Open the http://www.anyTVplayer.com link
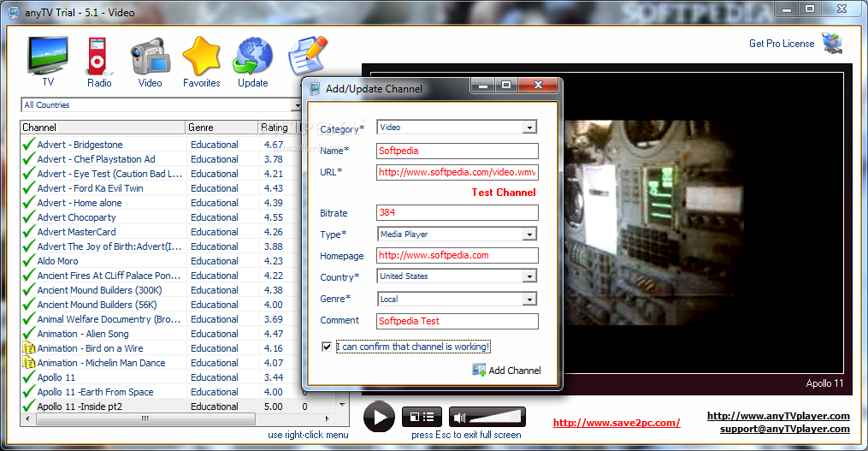Viewport: 868px width, 451px height. coord(778,416)
